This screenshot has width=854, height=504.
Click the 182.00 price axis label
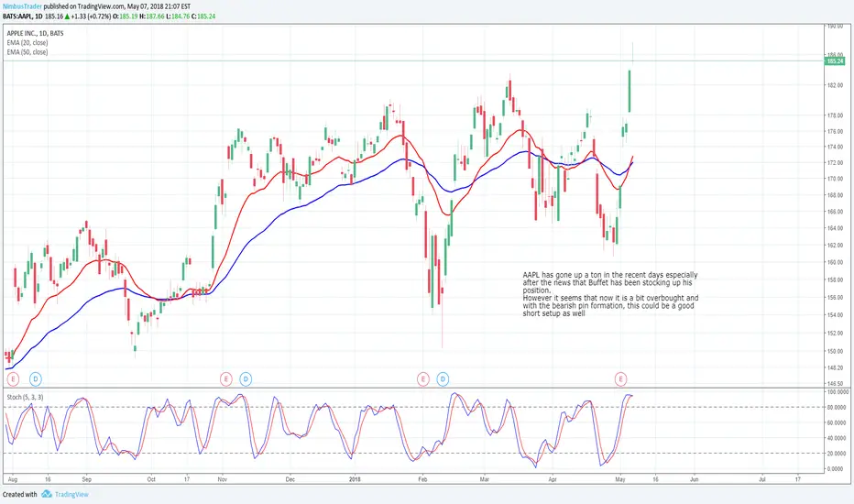click(x=836, y=85)
